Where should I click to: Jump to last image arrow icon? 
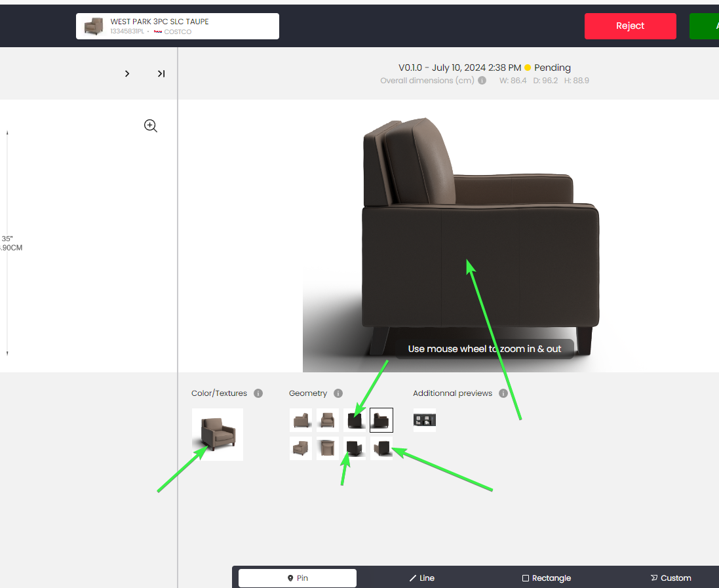pos(161,74)
